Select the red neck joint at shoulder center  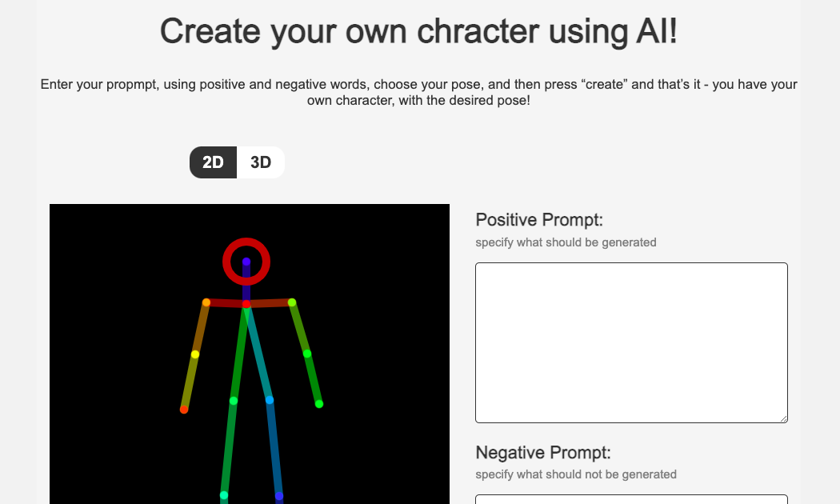pyautogui.click(x=246, y=304)
